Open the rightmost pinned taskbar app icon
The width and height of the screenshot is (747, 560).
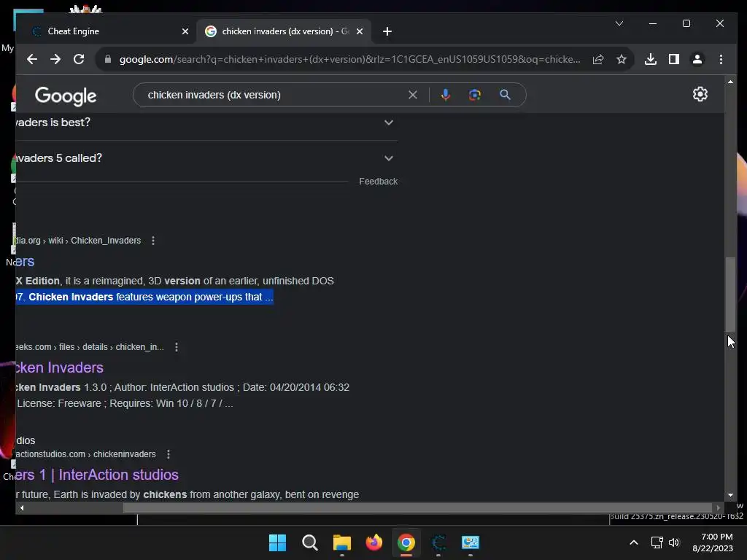click(x=471, y=542)
